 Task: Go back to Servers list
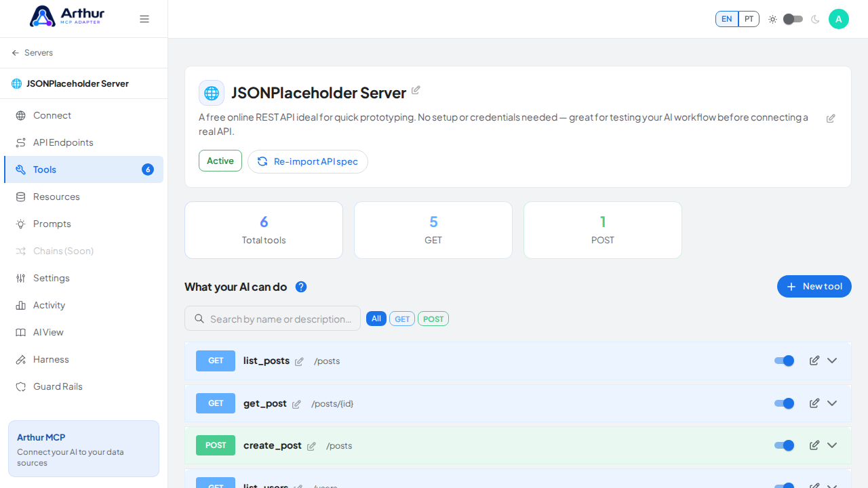click(x=32, y=53)
